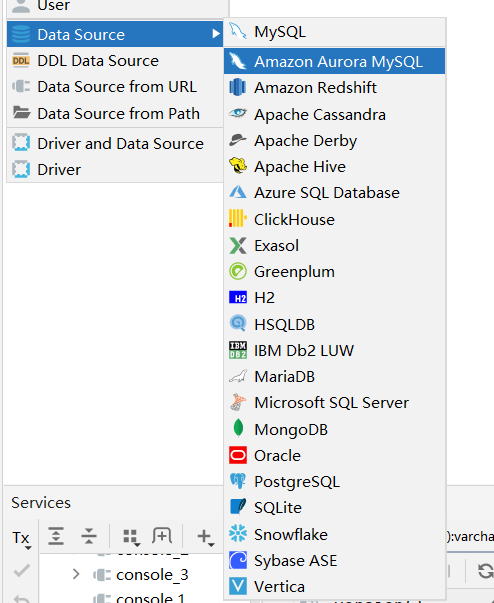Select Snowflake data source entry

(x=334, y=534)
